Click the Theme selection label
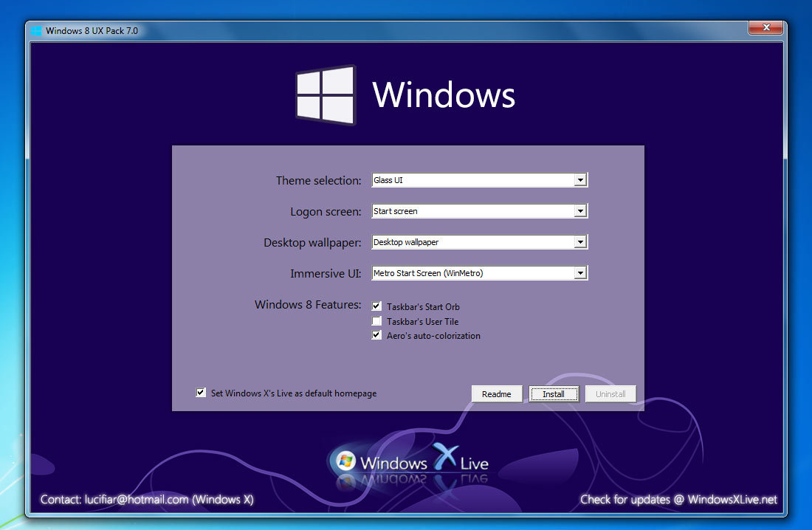 click(x=318, y=180)
